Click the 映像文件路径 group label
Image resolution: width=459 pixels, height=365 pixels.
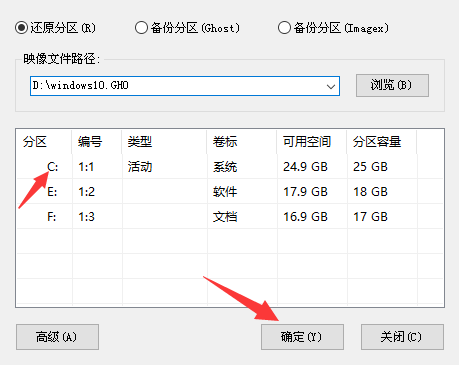61,59
